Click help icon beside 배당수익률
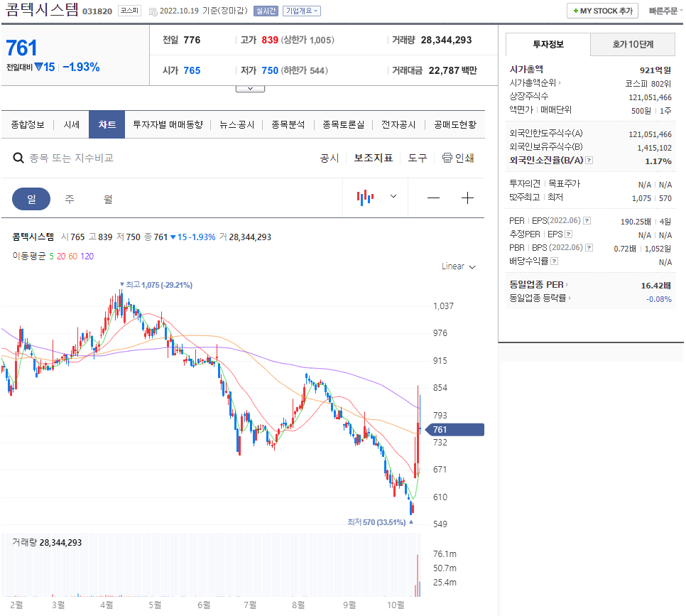The image size is (686, 616). (555, 261)
